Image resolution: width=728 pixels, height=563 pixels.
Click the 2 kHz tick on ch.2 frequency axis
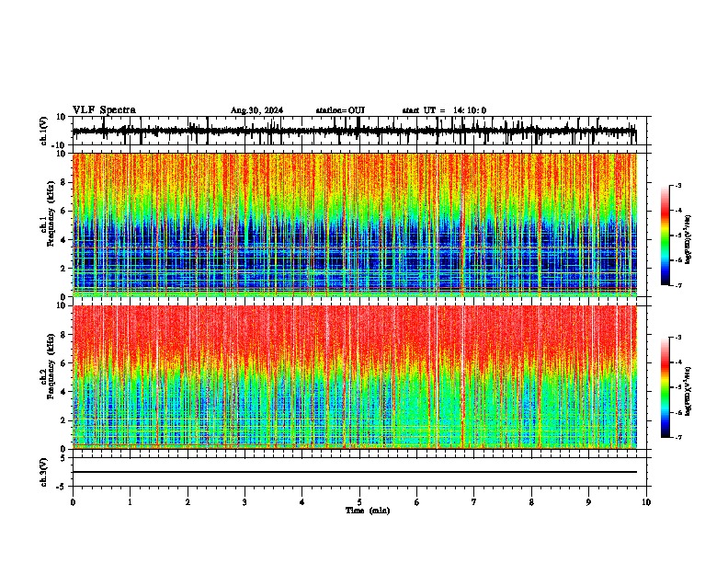click(63, 420)
